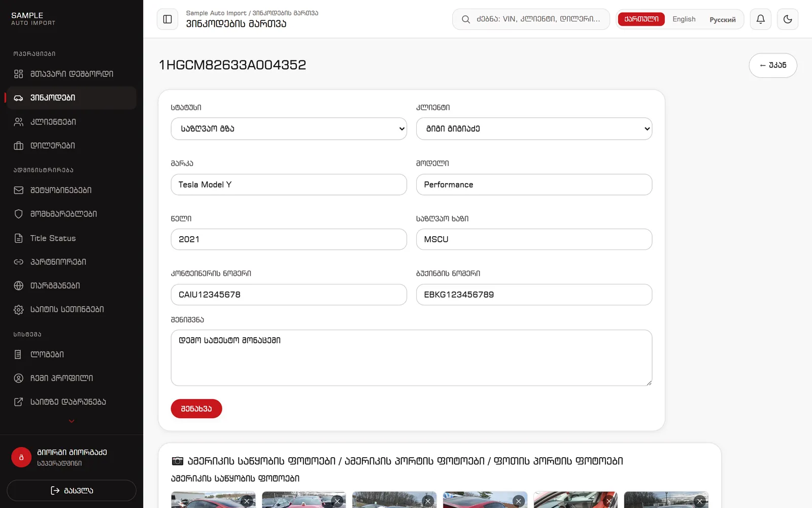Viewport: 812px width, 508px height.
Task: Open საიტზე დაბრუნება external link icon
Action: (19, 402)
